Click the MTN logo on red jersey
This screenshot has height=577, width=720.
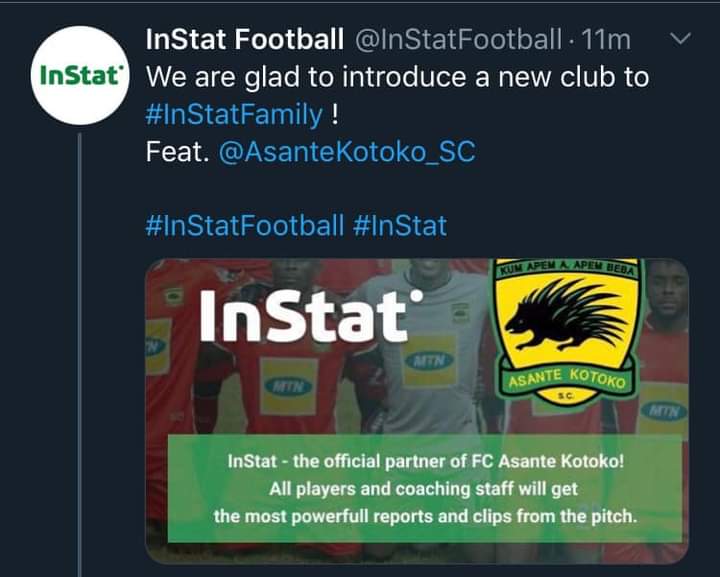pyautogui.click(x=288, y=386)
